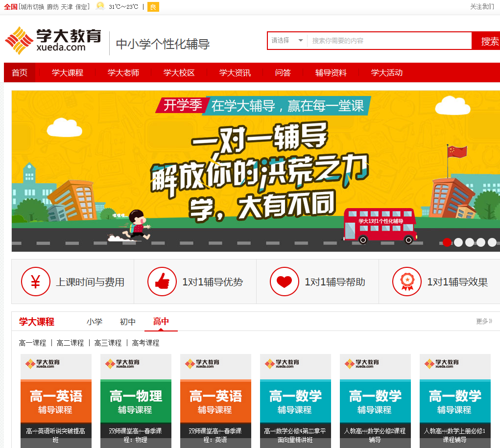Open the 学大校区 navigation menu item
Image resolution: width=500 pixels, height=448 pixels.
(x=179, y=72)
